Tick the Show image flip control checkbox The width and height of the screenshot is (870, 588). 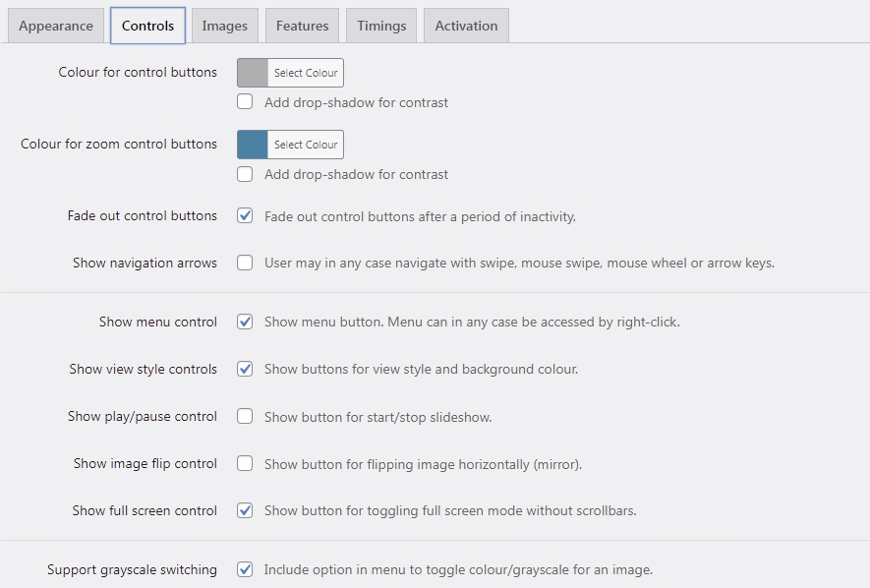pyautogui.click(x=245, y=463)
